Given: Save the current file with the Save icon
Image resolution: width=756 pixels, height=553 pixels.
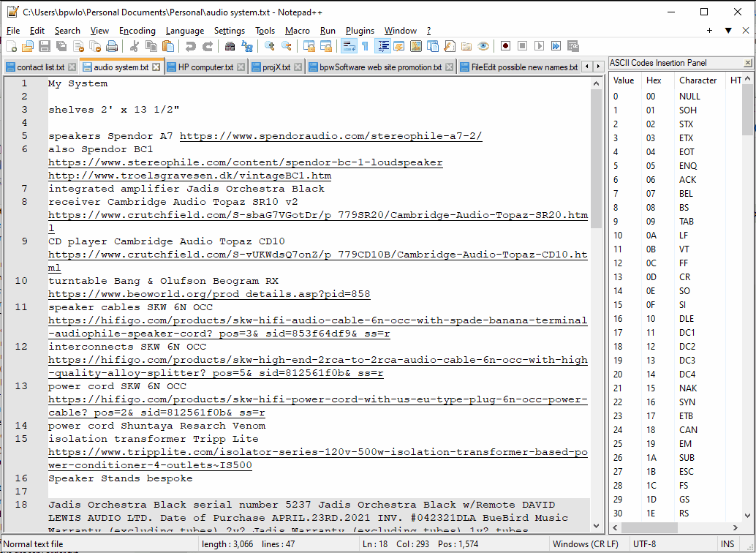Looking at the screenshot, I should coord(45,46).
